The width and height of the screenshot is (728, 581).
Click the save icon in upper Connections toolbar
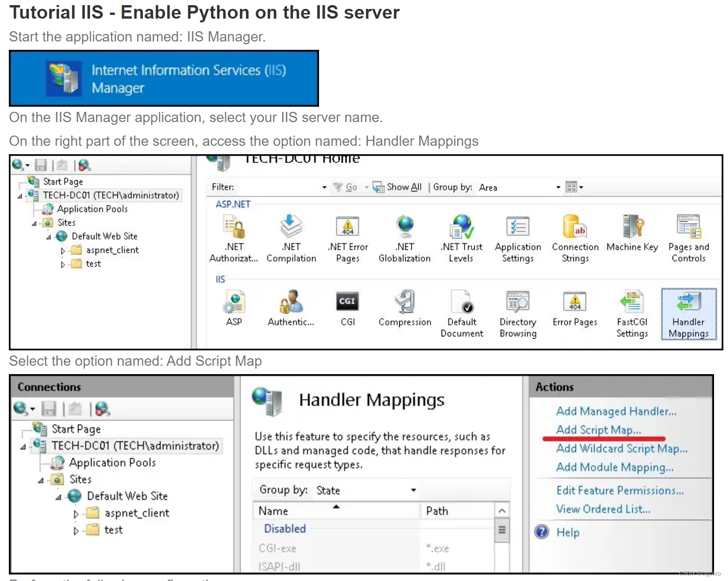click(x=41, y=165)
